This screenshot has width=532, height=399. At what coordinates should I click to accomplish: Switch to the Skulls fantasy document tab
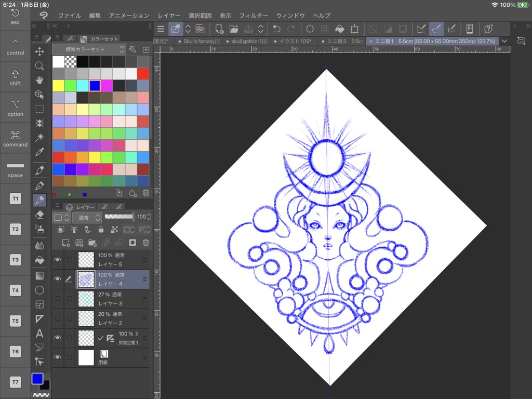coord(199,41)
